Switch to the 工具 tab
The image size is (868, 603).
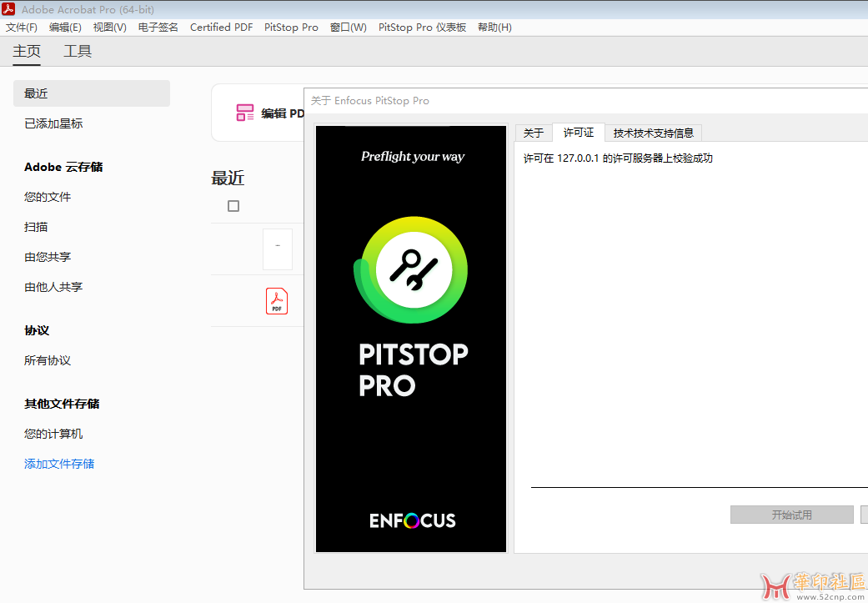coord(78,51)
